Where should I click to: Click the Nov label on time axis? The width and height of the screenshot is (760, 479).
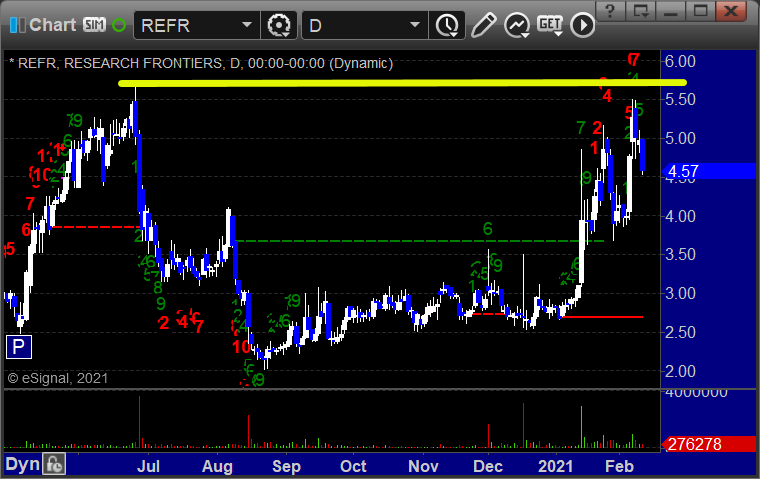click(x=423, y=466)
